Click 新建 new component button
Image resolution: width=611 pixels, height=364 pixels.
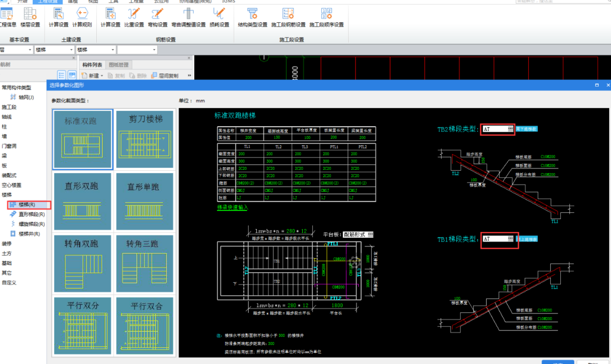(x=90, y=75)
